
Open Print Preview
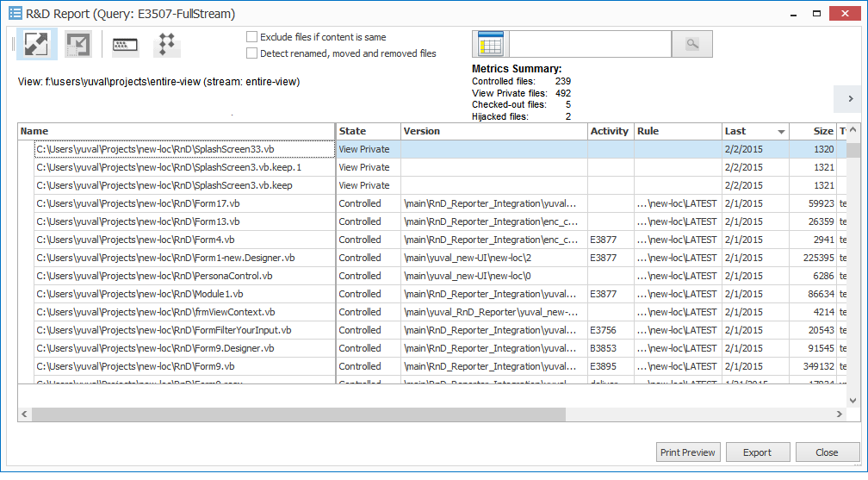(x=687, y=452)
